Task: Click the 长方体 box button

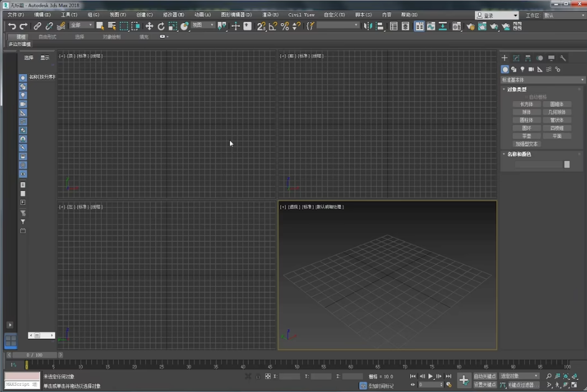Action: click(527, 104)
